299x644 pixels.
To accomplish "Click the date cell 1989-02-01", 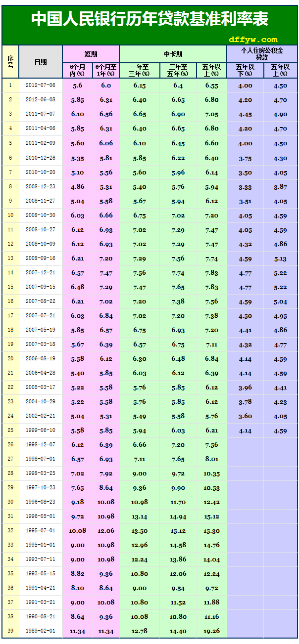I will click(41, 631).
